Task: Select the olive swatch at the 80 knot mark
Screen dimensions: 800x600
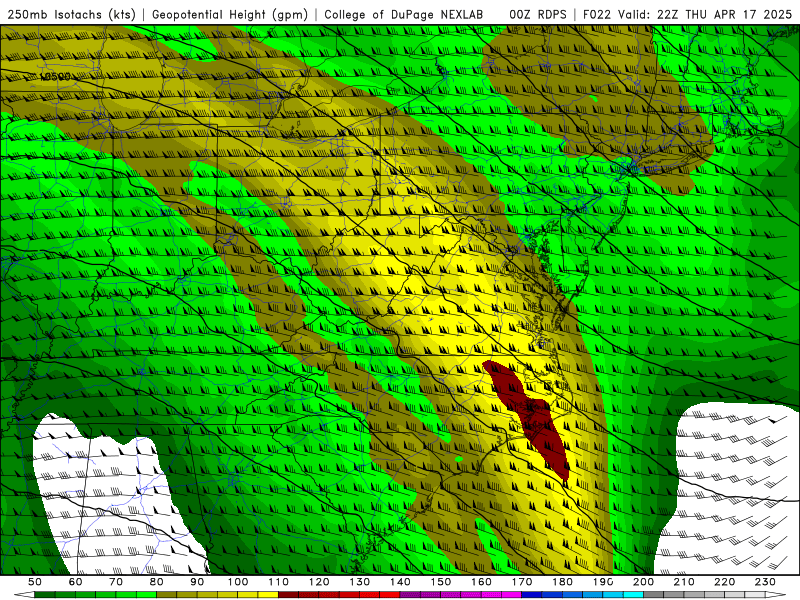Action: 166,595
